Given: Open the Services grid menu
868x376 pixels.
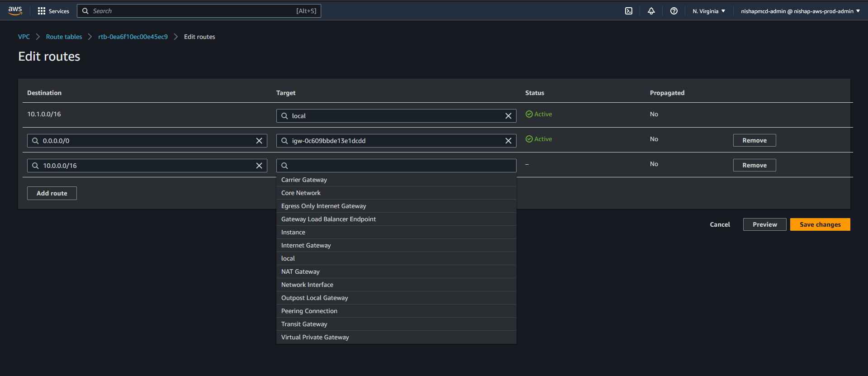Looking at the screenshot, I should pyautogui.click(x=53, y=11).
